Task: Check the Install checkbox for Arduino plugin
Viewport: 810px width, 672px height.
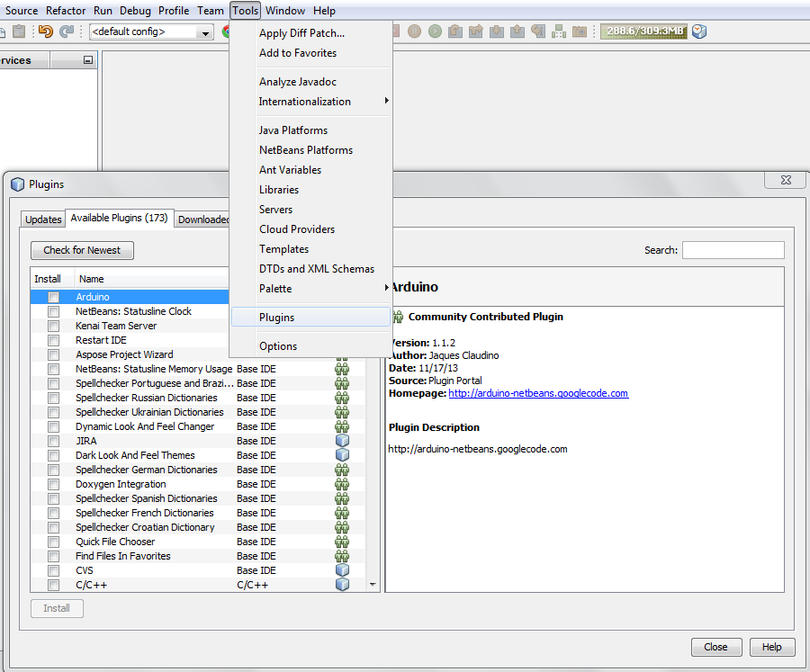Action: (53, 297)
